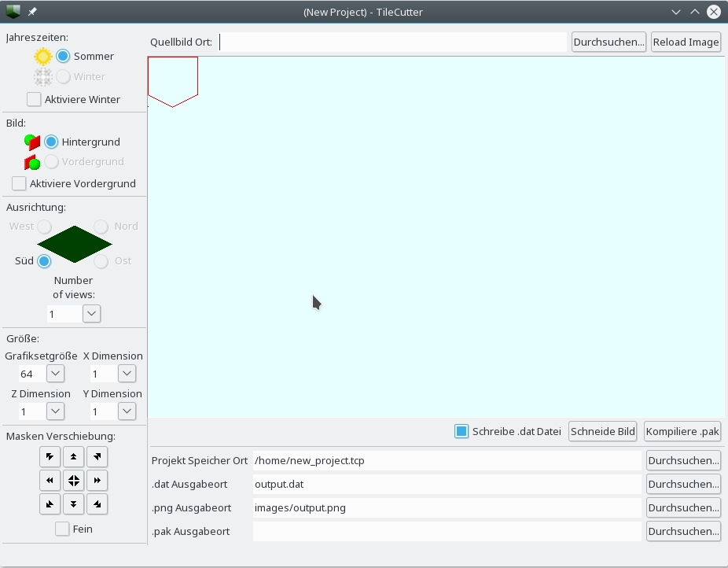The image size is (728, 568).
Task: Shift the mask up with the up arrow
Action: (x=73, y=456)
